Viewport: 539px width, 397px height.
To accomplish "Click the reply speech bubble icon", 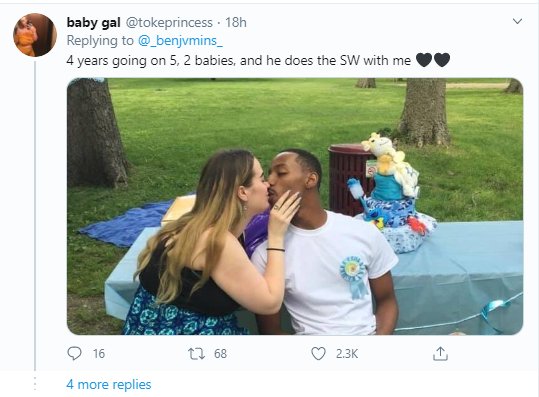I will (x=74, y=353).
